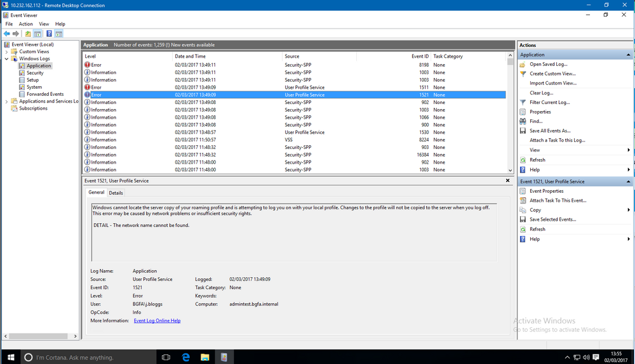635x364 pixels.
Task: Open the View menu
Action: point(44,24)
